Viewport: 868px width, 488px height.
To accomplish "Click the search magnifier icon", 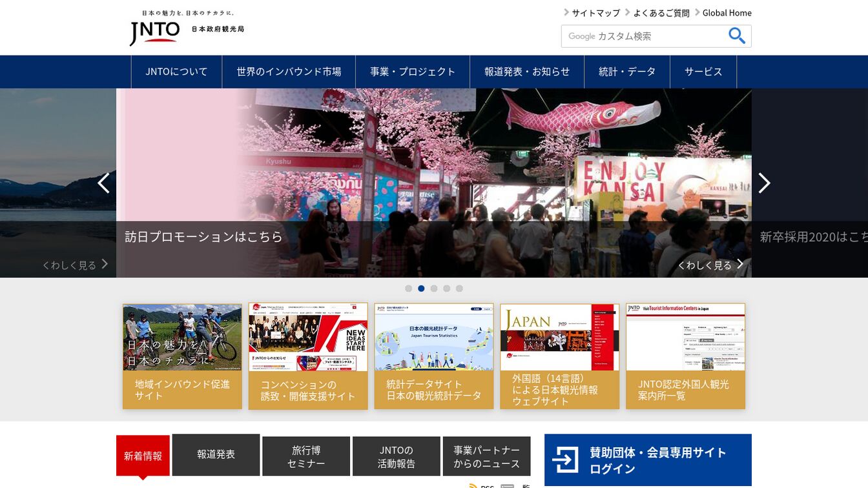I will pos(736,36).
